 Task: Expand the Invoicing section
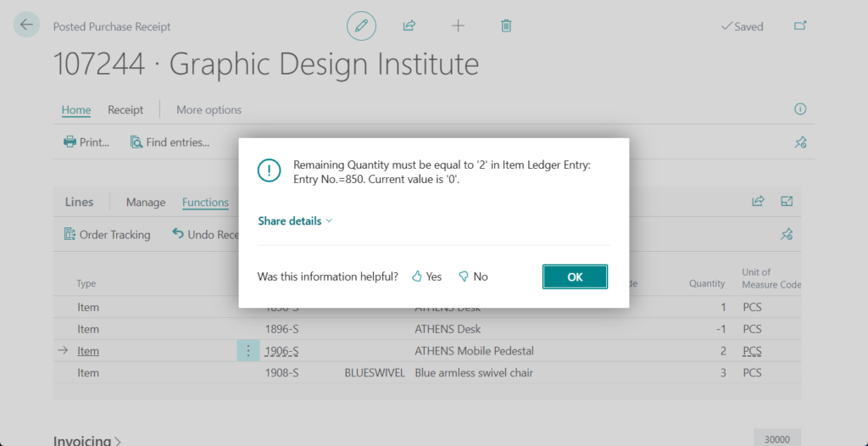87,440
